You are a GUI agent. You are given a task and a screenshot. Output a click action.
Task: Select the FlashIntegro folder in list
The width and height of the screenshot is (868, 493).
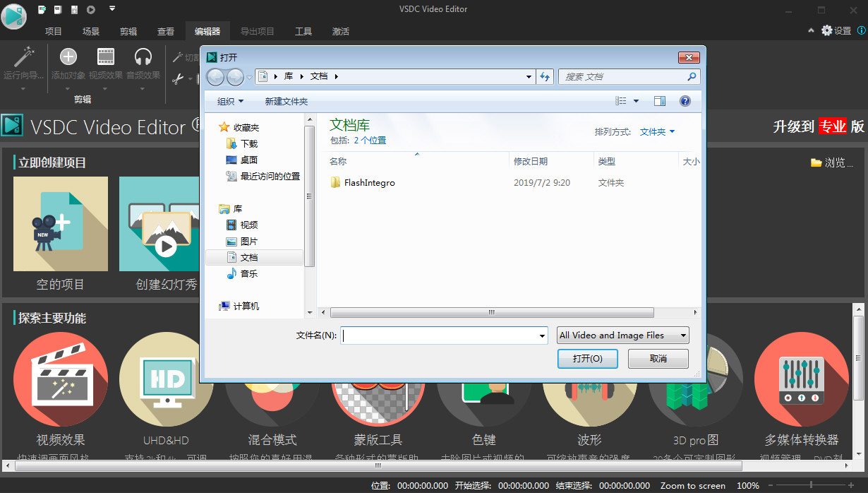[369, 183]
